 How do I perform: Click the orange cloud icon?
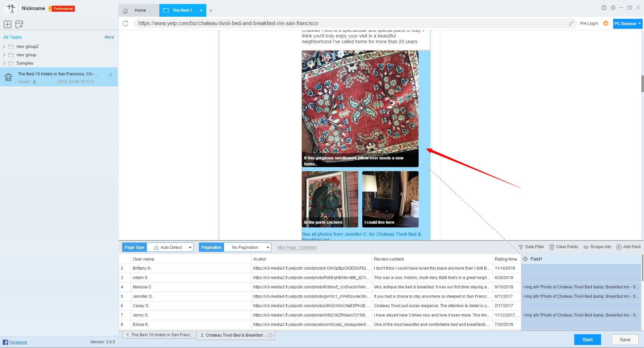[606, 23]
